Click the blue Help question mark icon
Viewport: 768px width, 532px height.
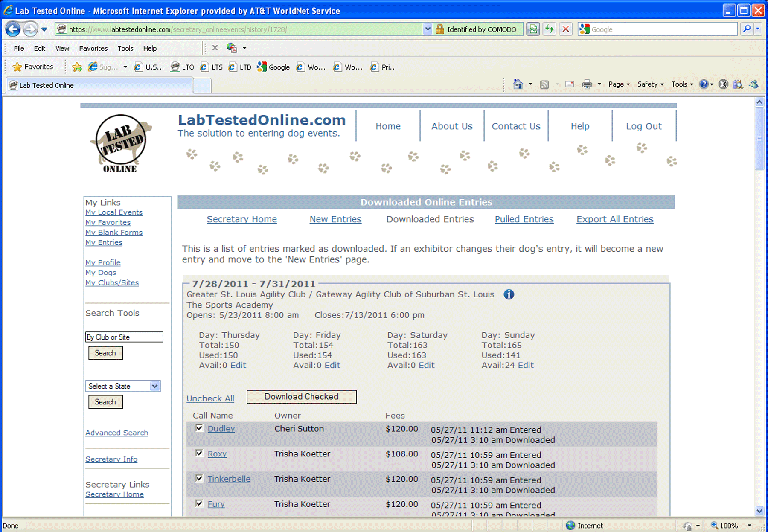(x=704, y=84)
